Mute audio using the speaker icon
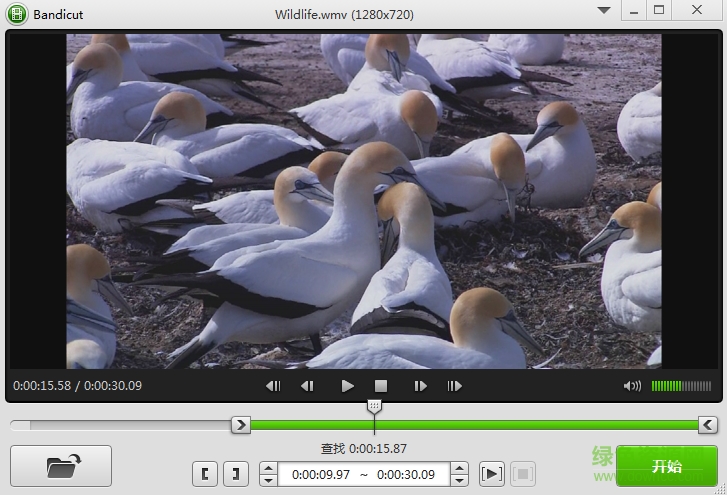The width and height of the screenshot is (727, 495). click(x=631, y=386)
